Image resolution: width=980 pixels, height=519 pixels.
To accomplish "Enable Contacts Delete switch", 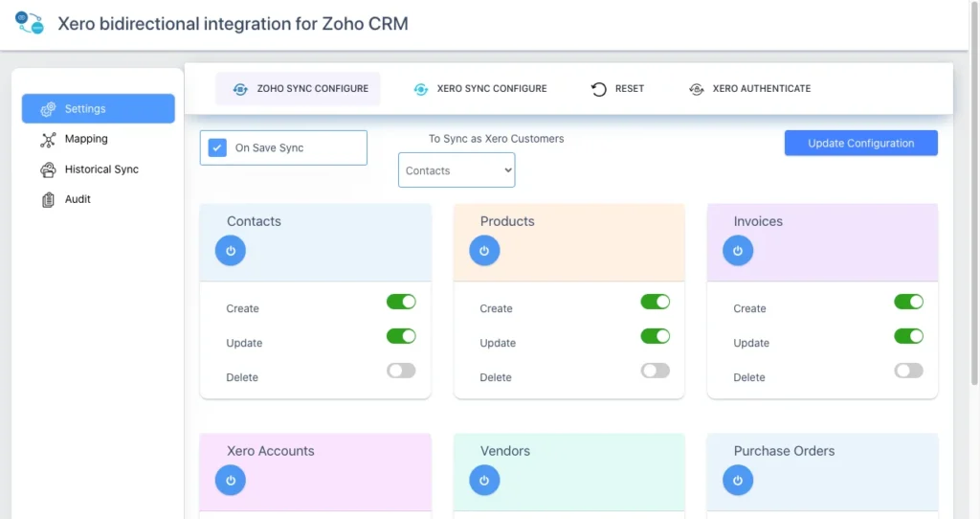I will pyautogui.click(x=401, y=371).
